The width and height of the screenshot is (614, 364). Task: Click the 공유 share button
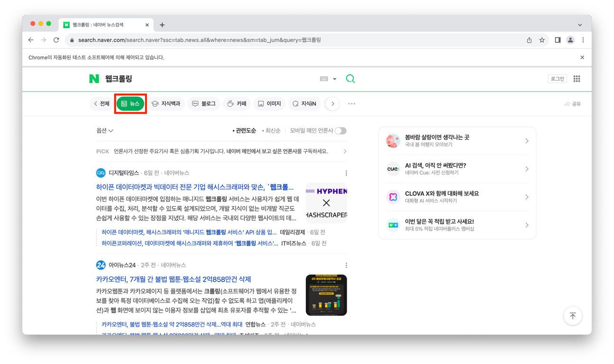click(572, 104)
